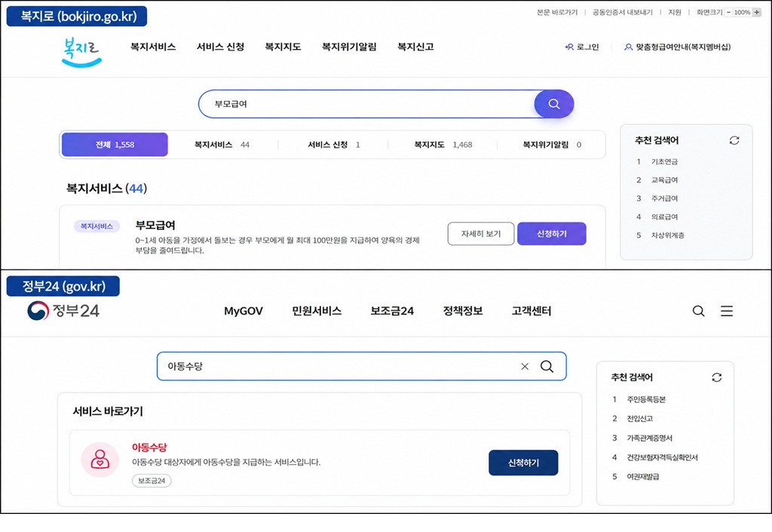Click the 로그인 person icon
This screenshot has height=532, width=772.
click(x=569, y=47)
